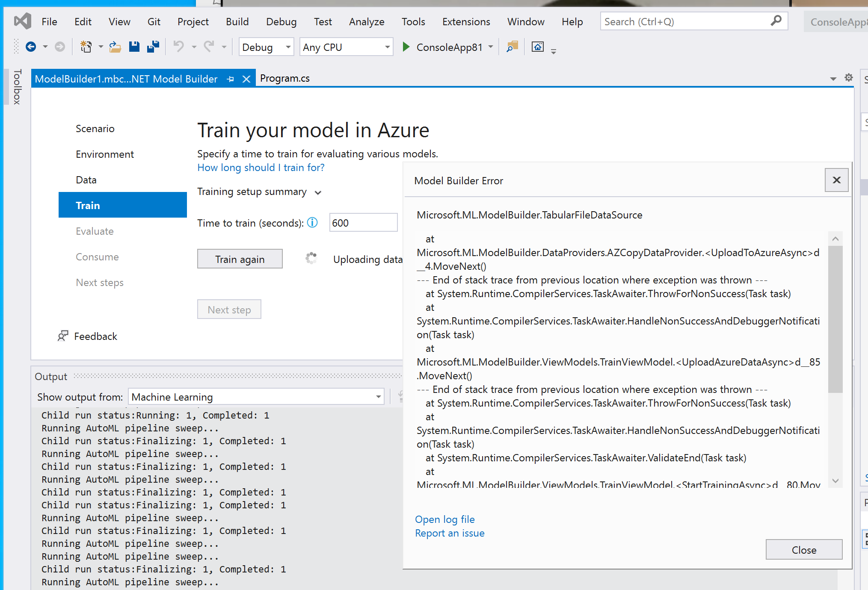
Task: Open the Model Builder log file link
Action: 444,519
